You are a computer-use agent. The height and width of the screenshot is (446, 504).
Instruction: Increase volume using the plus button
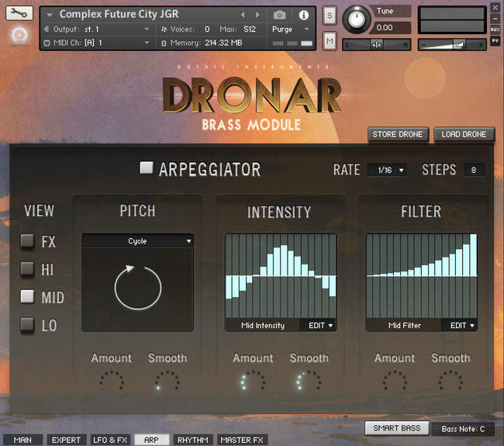(x=481, y=45)
